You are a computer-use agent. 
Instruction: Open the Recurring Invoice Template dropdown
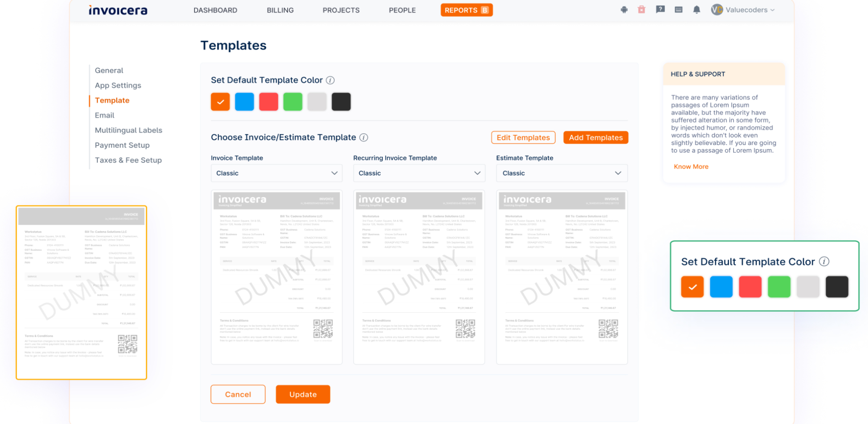point(419,173)
